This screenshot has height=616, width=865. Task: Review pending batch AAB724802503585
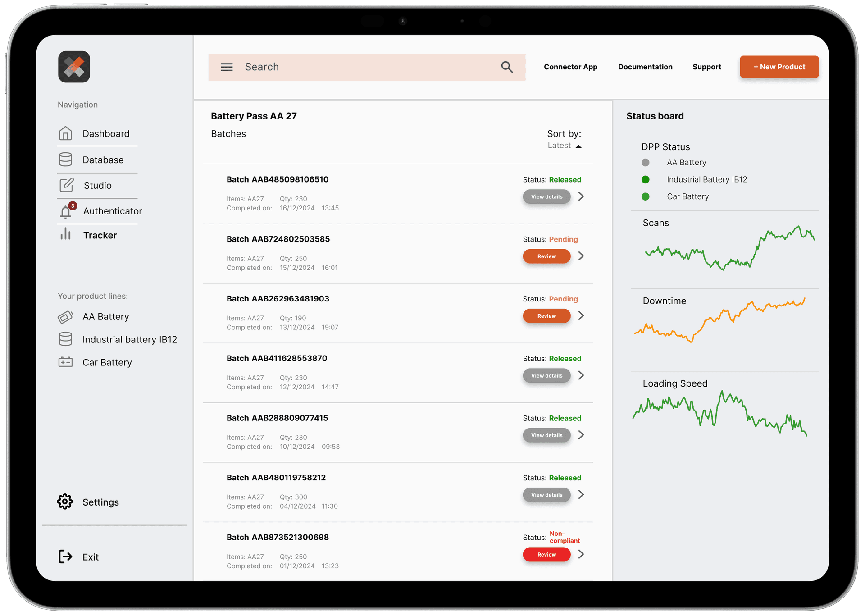[546, 256]
